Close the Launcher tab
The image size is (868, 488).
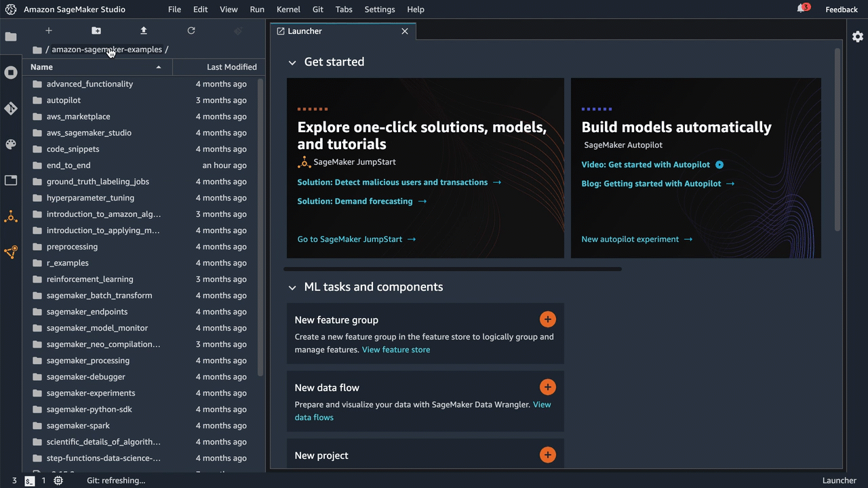[405, 31]
